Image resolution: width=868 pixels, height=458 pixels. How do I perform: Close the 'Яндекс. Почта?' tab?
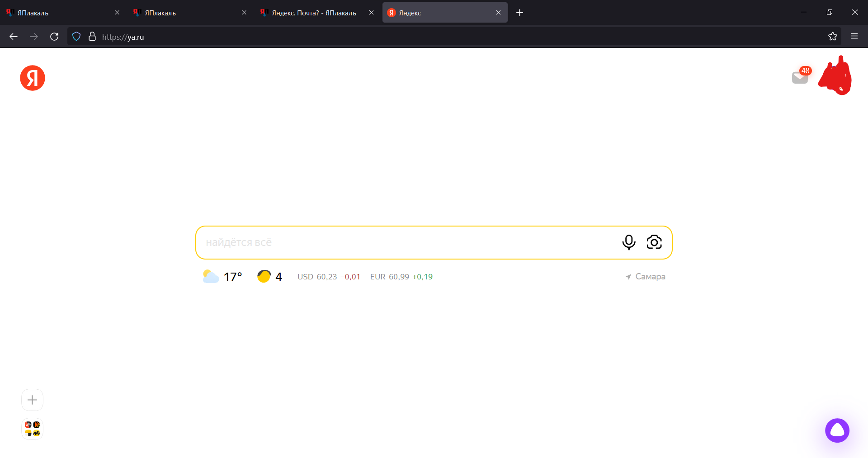pos(371,13)
